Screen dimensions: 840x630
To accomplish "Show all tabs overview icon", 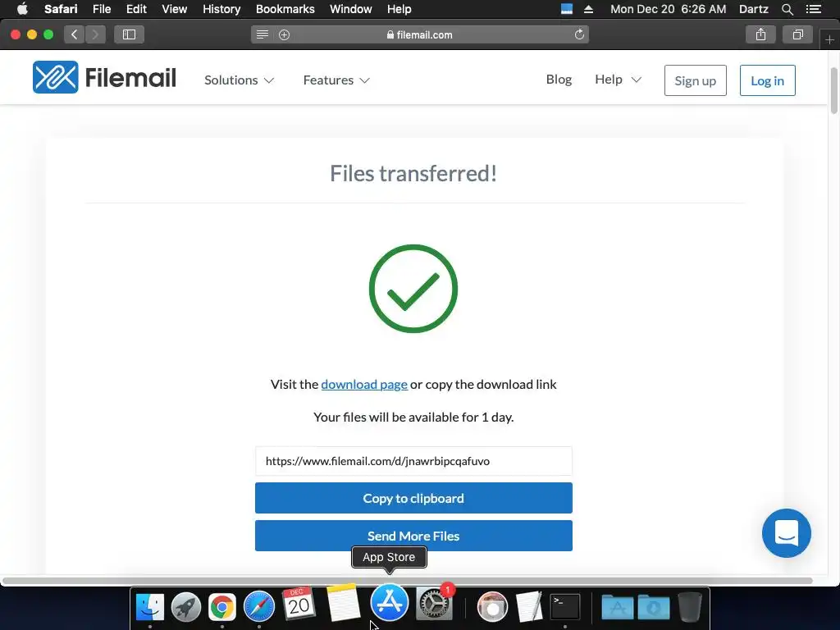I will pos(797,34).
